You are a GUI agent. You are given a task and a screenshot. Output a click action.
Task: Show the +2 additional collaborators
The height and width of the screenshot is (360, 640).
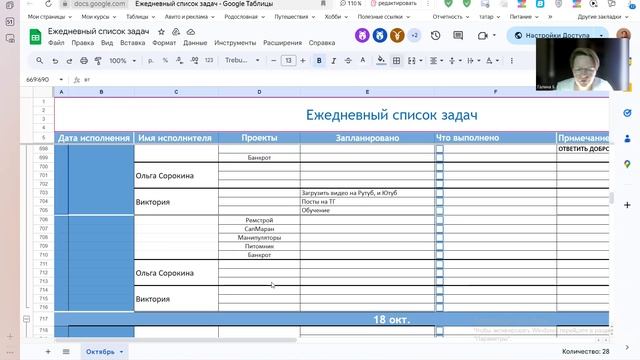[x=414, y=36]
